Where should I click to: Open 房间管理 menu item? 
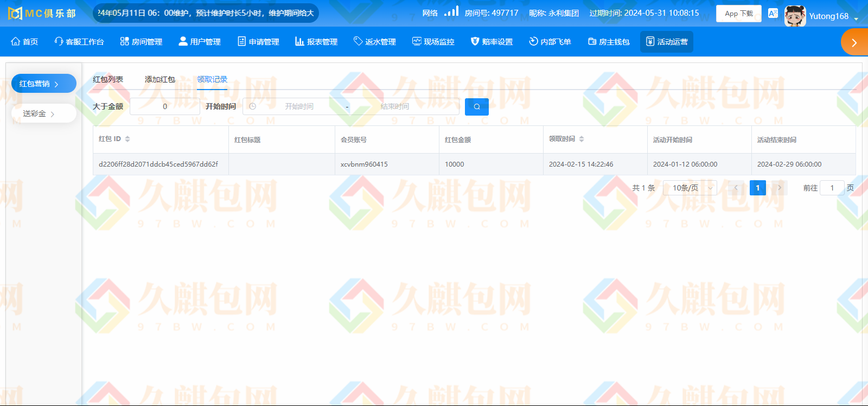141,42
